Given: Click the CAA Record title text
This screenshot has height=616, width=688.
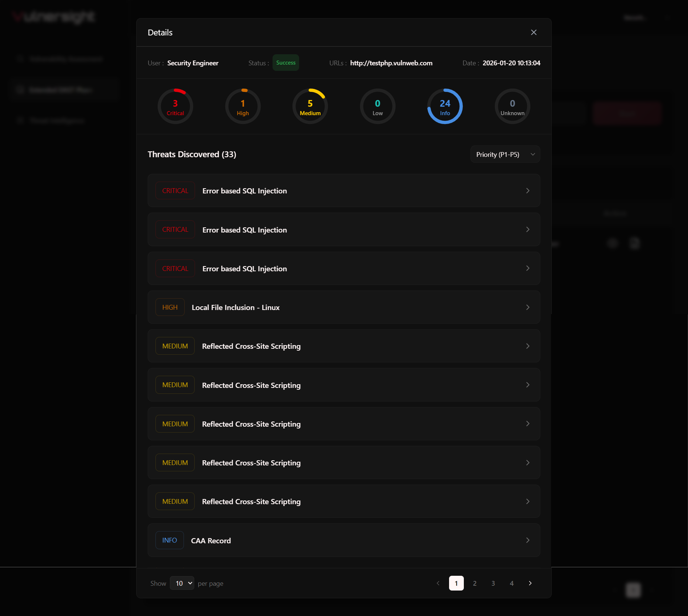Looking at the screenshot, I should point(211,541).
